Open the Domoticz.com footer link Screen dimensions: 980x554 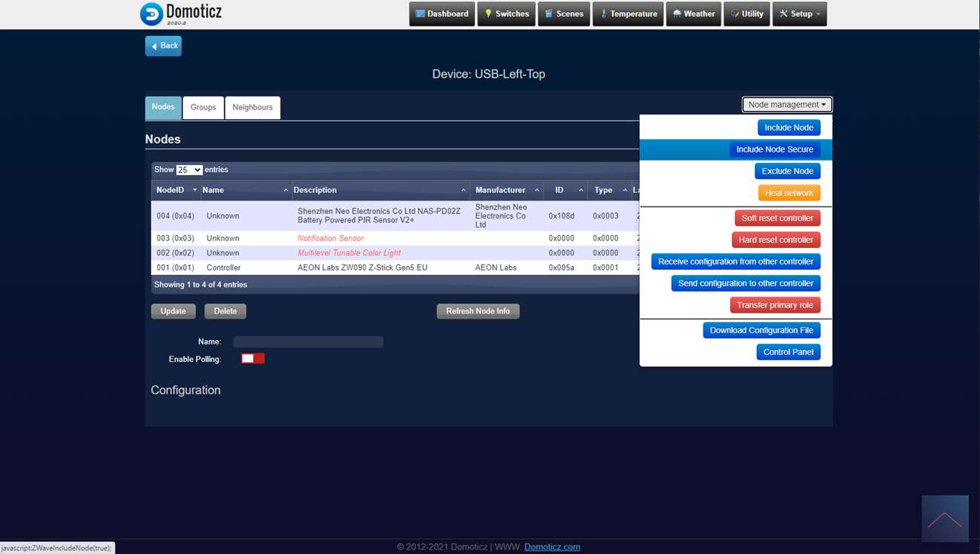tap(552, 546)
